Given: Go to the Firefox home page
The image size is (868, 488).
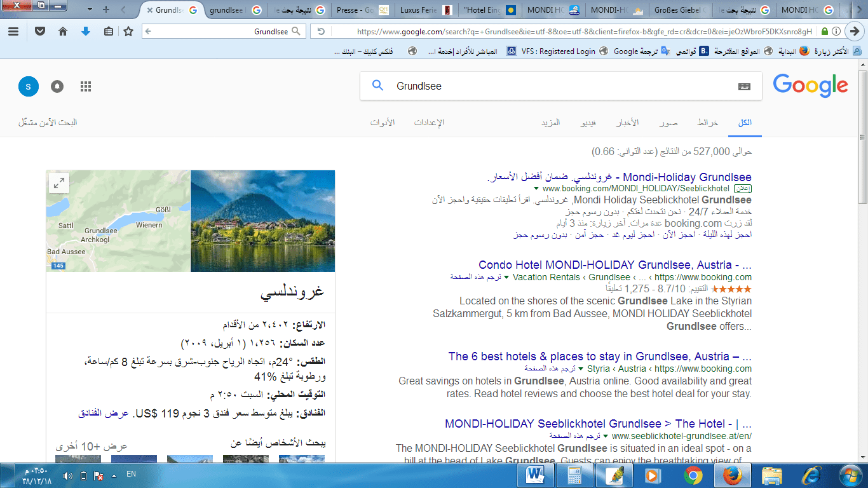Looking at the screenshot, I should point(62,31).
